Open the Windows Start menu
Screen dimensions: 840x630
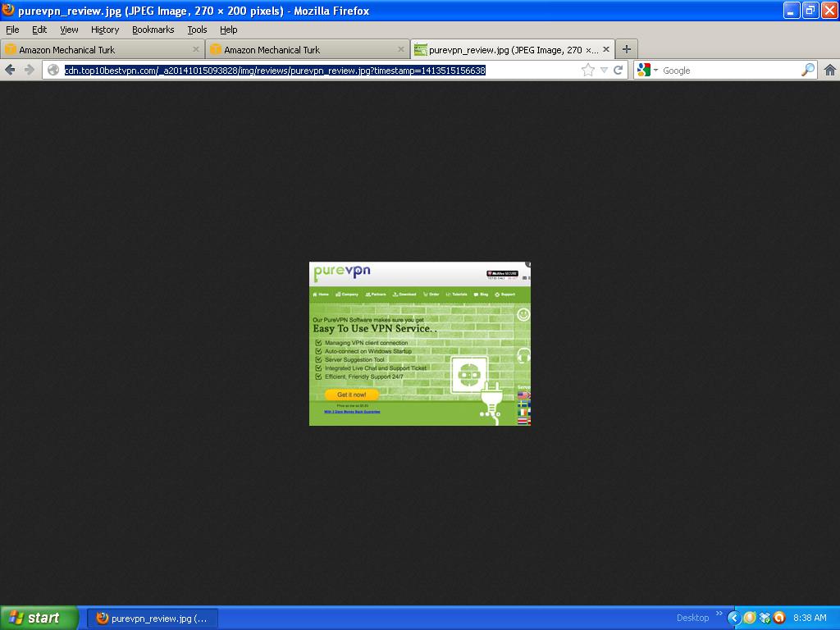[x=39, y=618]
